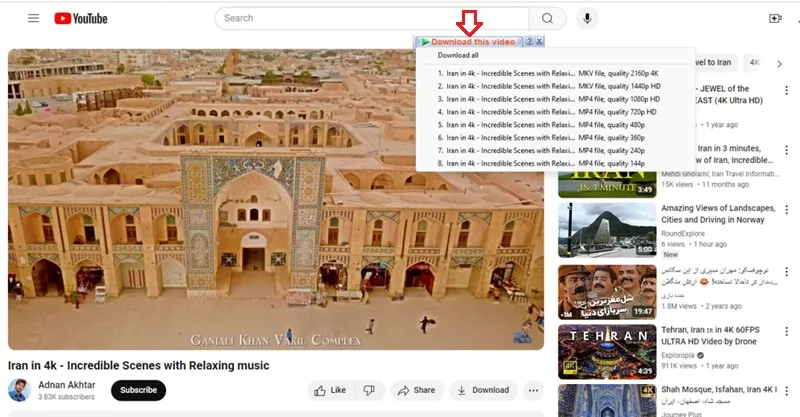This screenshot has width=800, height=417.
Task: Start voice search with microphone icon
Action: 587,18
